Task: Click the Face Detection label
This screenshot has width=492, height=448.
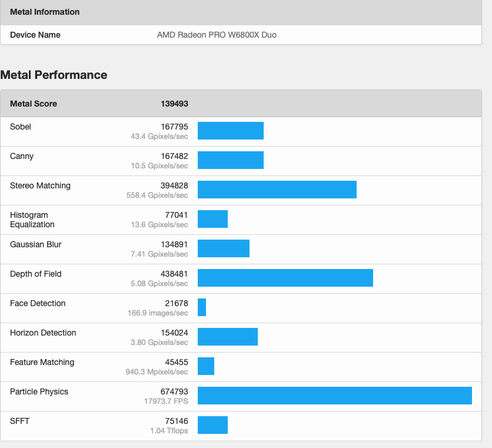Action: [38, 304]
